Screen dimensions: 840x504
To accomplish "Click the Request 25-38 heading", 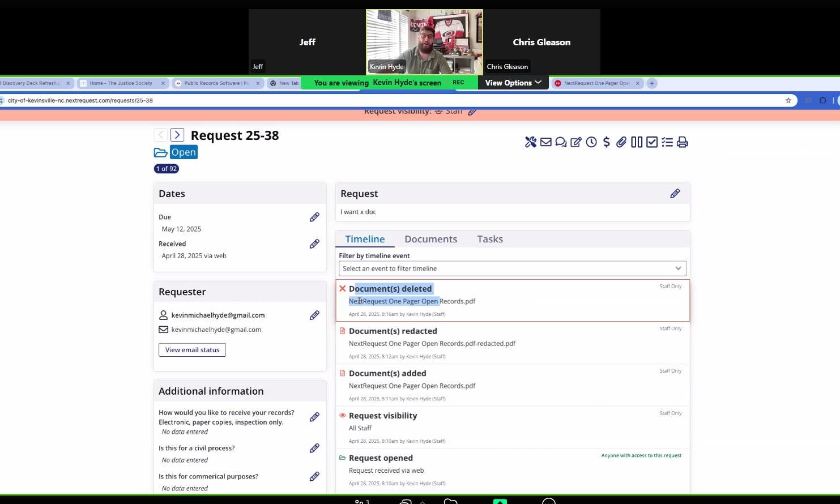I will 234,135.
